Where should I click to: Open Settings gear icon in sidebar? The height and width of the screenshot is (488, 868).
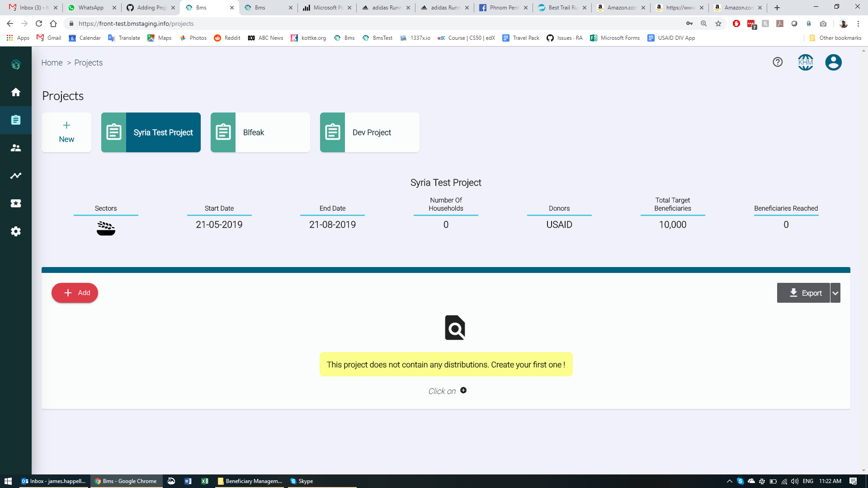click(16, 231)
